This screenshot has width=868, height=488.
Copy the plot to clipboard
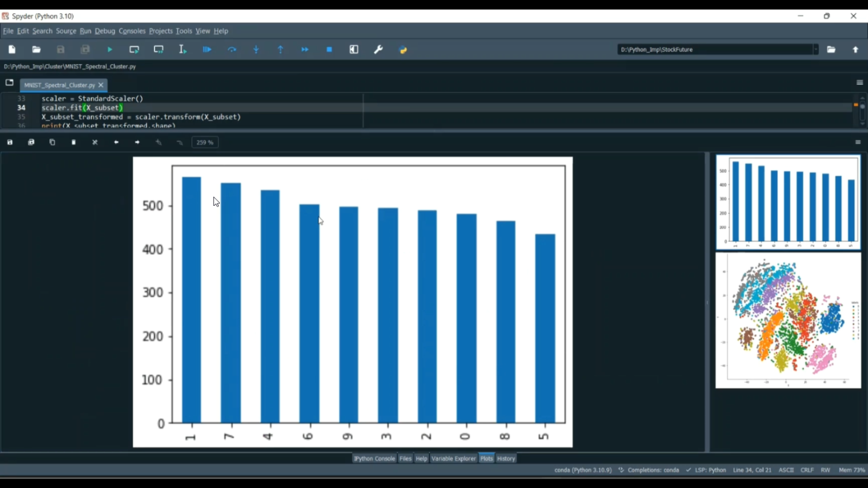(x=52, y=142)
